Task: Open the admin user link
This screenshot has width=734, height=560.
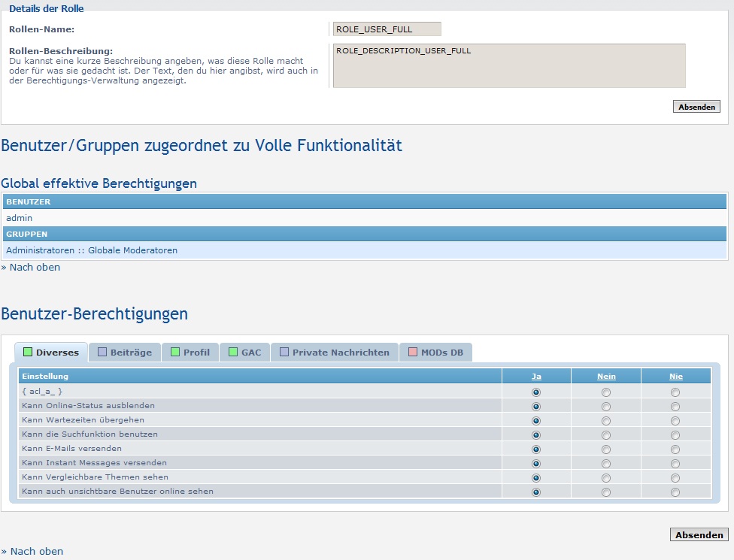Action: coord(18,217)
